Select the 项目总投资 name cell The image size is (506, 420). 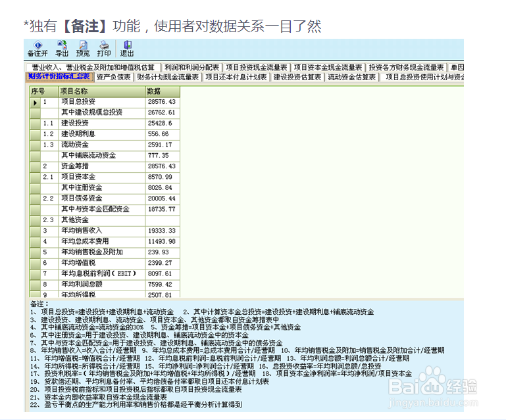(x=102, y=101)
